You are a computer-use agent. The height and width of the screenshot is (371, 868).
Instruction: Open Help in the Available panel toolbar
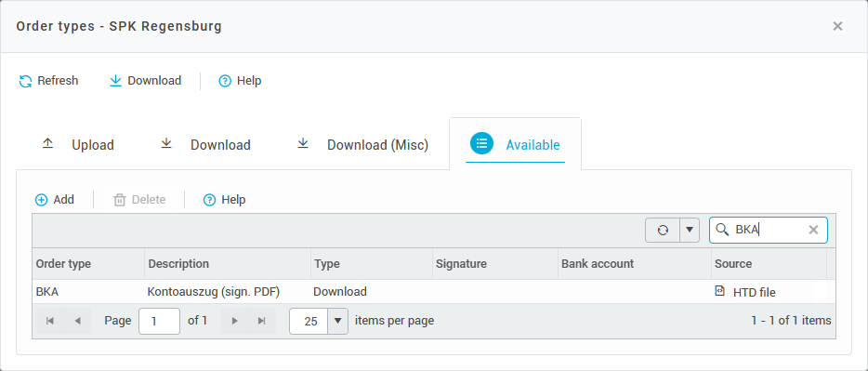click(x=224, y=199)
